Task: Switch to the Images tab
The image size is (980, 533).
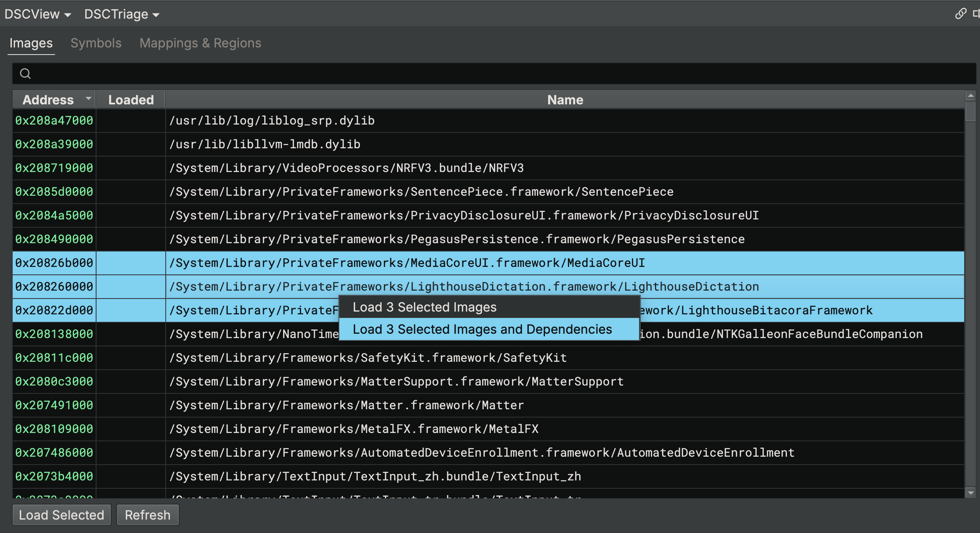Action: tap(31, 43)
